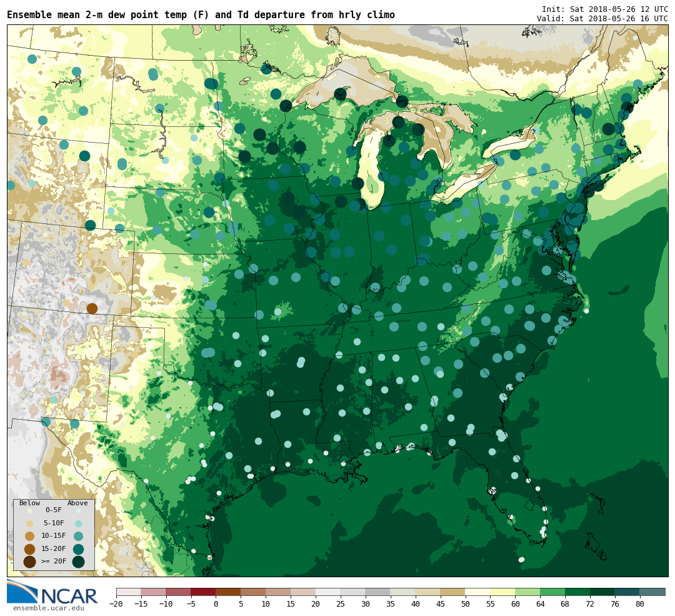The width and height of the screenshot is (675, 616).
Task: Select the brown '15-20F' Below legend circle
Action: tap(29, 549)
